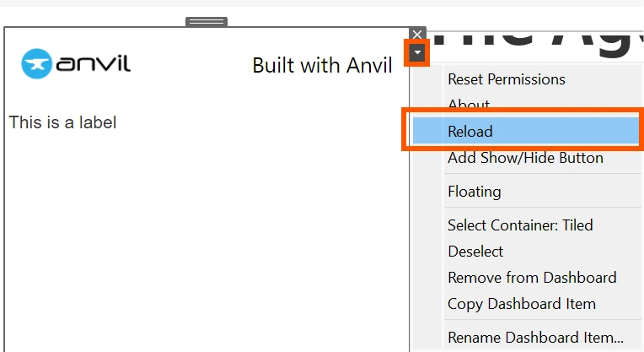Choose Select Container: Tiled
Image resolution: width=644 pixels, height=352 pixels.
pos(520,225)
